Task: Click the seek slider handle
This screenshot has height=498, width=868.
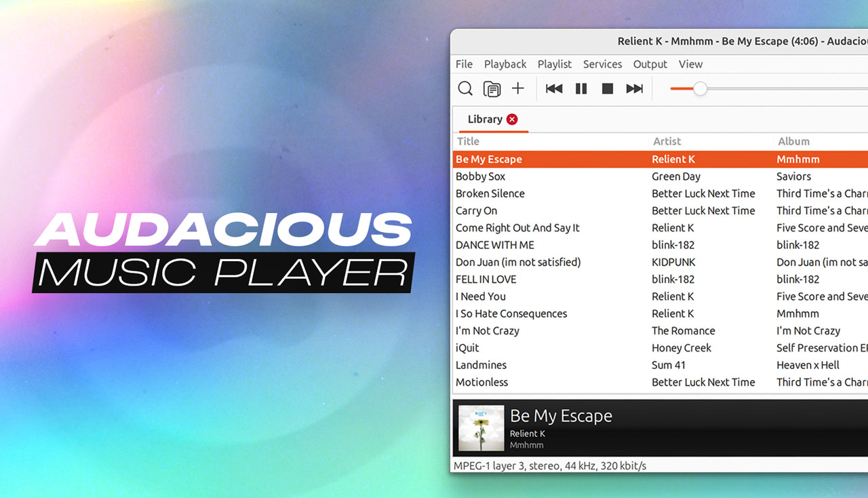Action: [x=701, y=89]
